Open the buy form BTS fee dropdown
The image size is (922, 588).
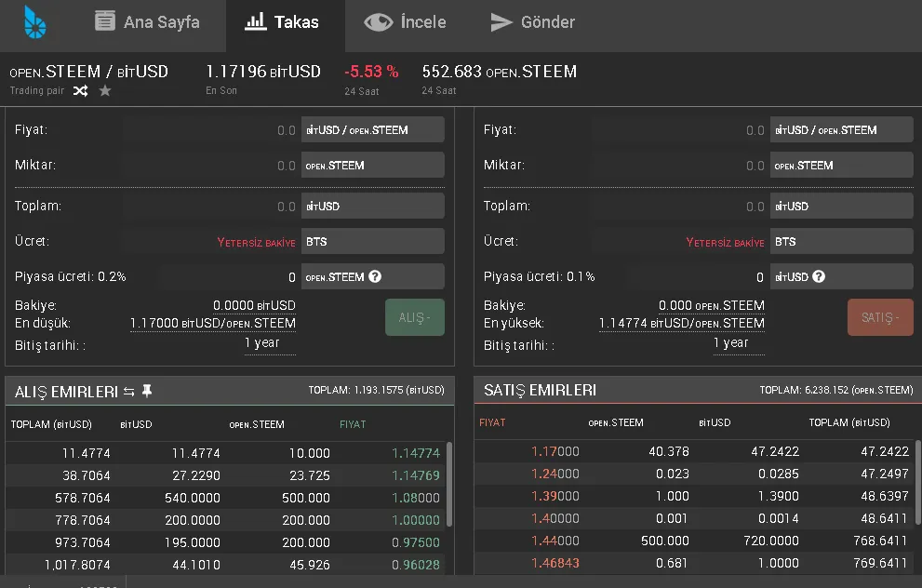click(373, 242)
